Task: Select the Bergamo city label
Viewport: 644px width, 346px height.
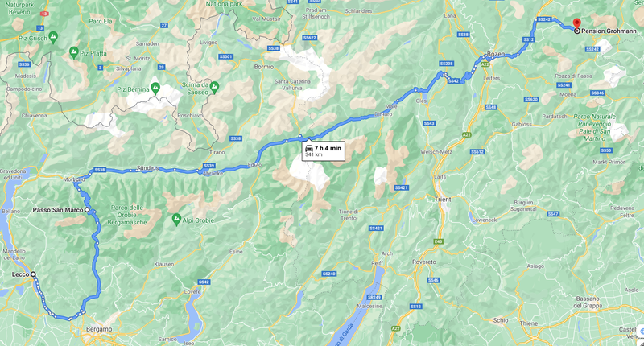Action: (99, 329)
